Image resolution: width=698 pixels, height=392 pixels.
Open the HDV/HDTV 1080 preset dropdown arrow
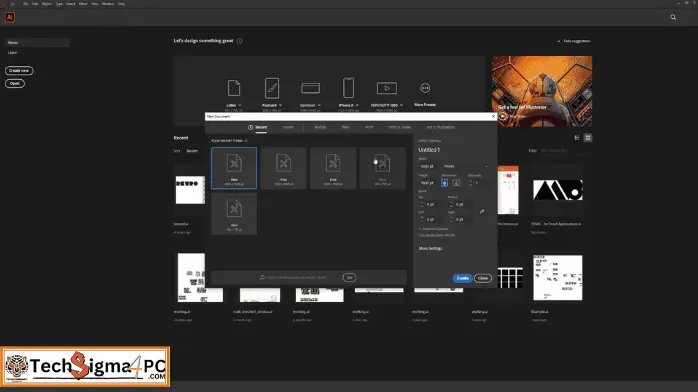coord(402,105)
